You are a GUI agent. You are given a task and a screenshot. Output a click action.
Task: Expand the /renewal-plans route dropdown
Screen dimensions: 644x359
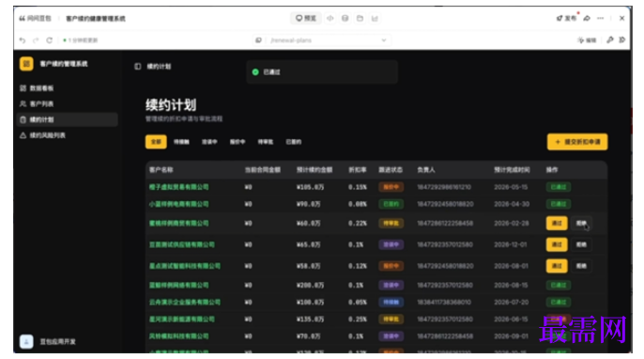tap(384, 40)
